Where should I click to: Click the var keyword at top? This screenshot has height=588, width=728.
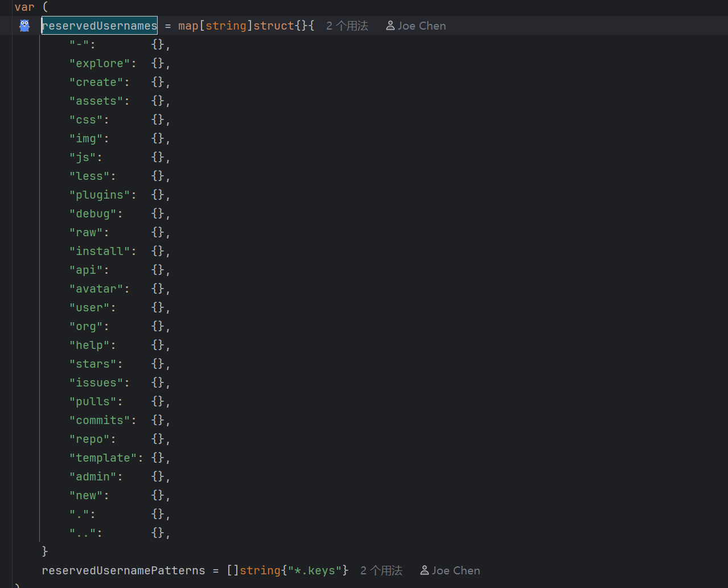[24, 7]
